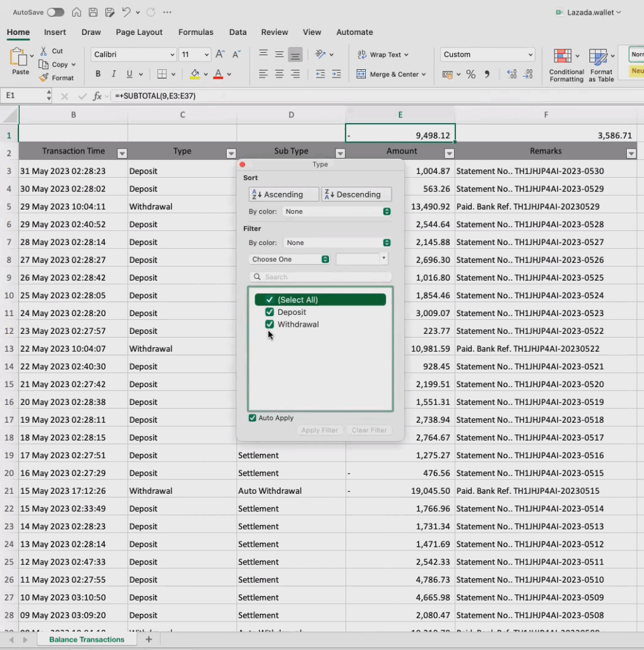Open Transaction Time column filter arrow
This screenshot has width=644, height=650.
point(122,153)
